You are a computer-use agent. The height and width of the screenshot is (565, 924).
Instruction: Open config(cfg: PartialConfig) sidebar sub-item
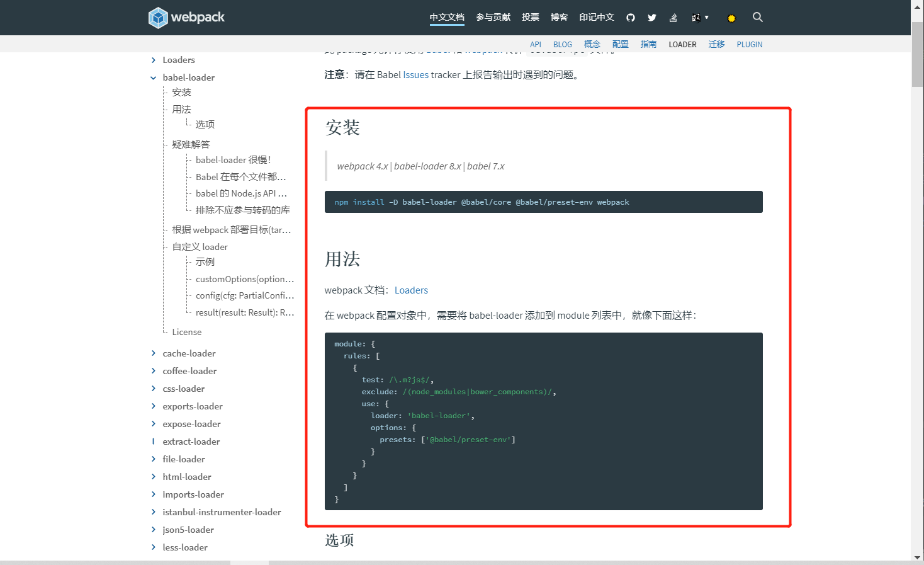(x=244, y=295)
